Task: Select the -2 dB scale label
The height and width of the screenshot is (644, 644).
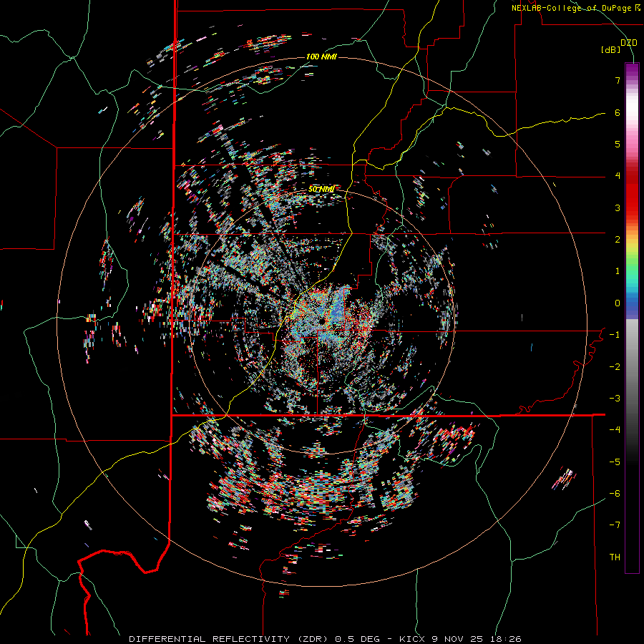Action: pos(615,367)
